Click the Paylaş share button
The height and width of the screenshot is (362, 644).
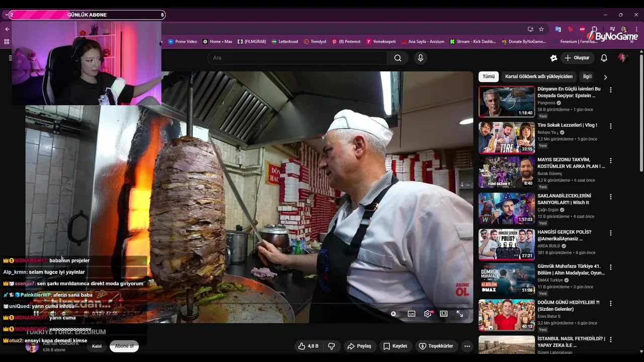coord(359,346)
